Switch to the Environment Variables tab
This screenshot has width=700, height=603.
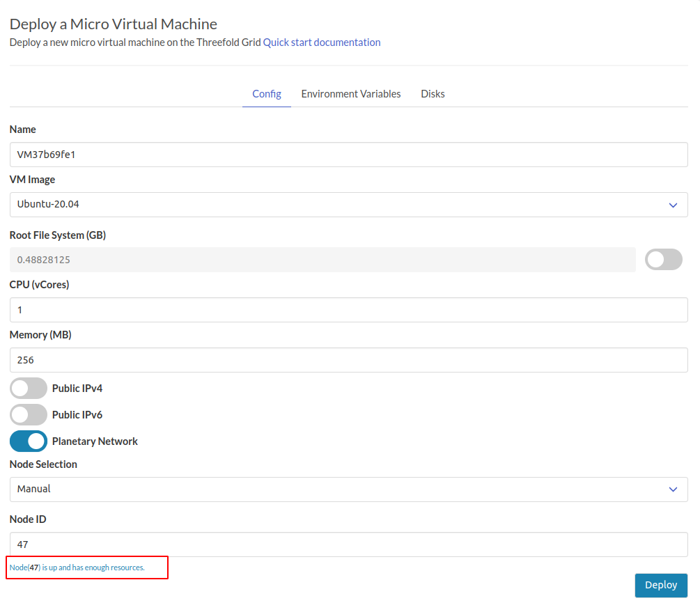(x=350, y=93)
